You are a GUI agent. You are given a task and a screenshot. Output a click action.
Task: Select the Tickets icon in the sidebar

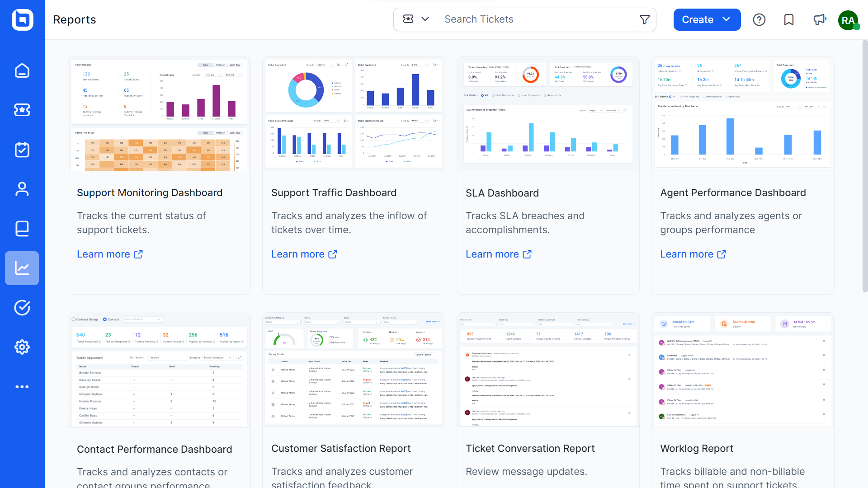pyautogui.click(x=22, y=110)
